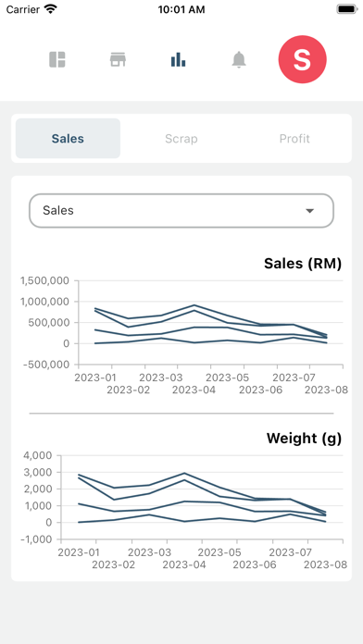This screenshot has height=644, width=363.
Task: Tap the Wi-Fi status icon
Action: tap(51, 9)
